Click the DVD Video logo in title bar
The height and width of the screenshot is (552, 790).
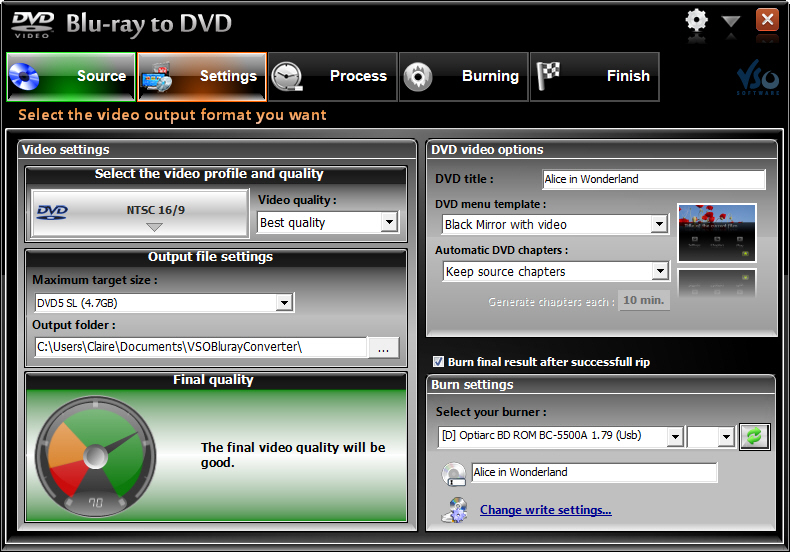pos(33,23)
